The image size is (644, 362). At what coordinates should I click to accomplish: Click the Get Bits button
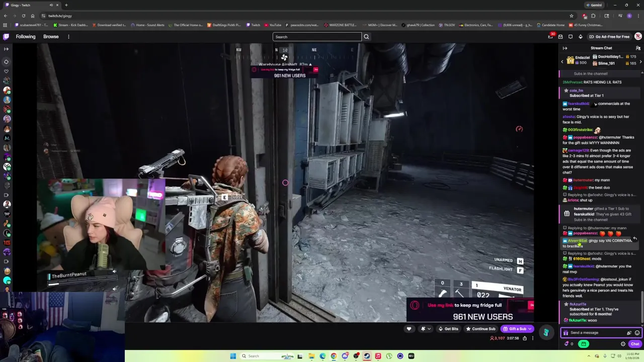(448, 329)
